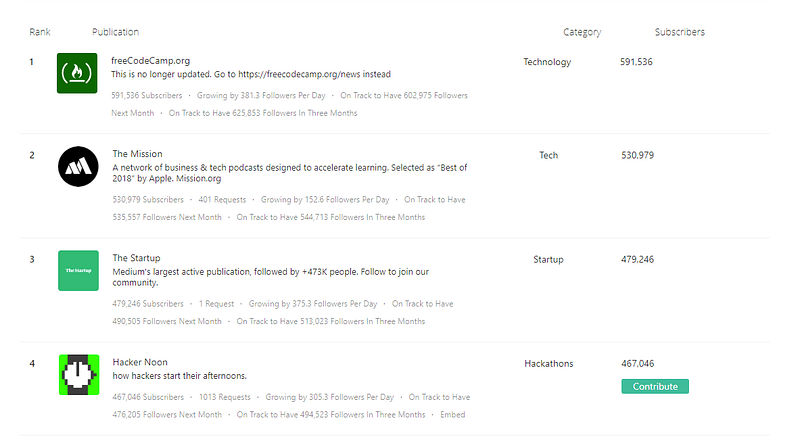This screenshot has width=800, height=448.
Task: Sort by the Category column header
Action: tap(582, 32)
